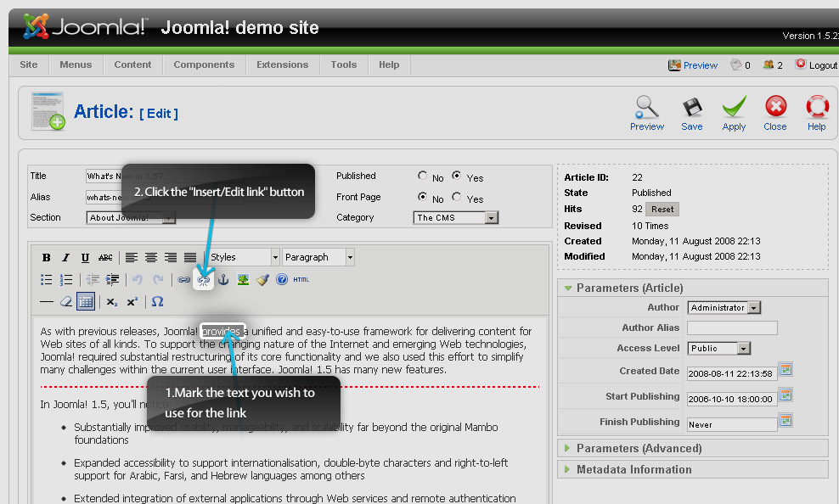Insert an ordered numbered list
839x504 pixels.
coord(66,279)
